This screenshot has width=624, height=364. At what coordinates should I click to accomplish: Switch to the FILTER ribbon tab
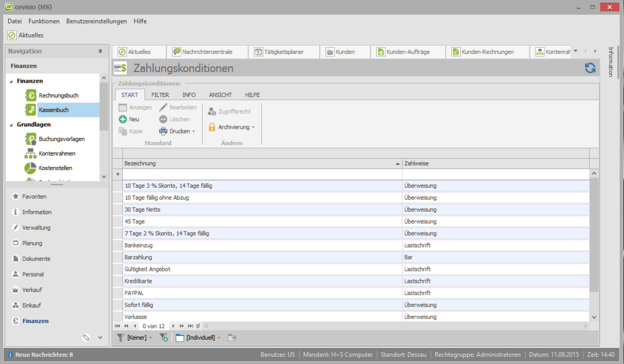[x=160, y=95]
